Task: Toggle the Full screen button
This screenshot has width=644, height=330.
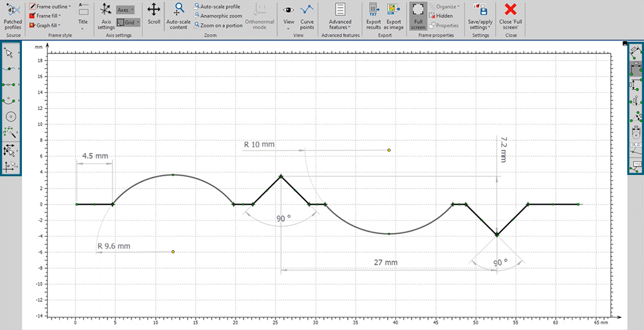Action: (x=418, y=17)
